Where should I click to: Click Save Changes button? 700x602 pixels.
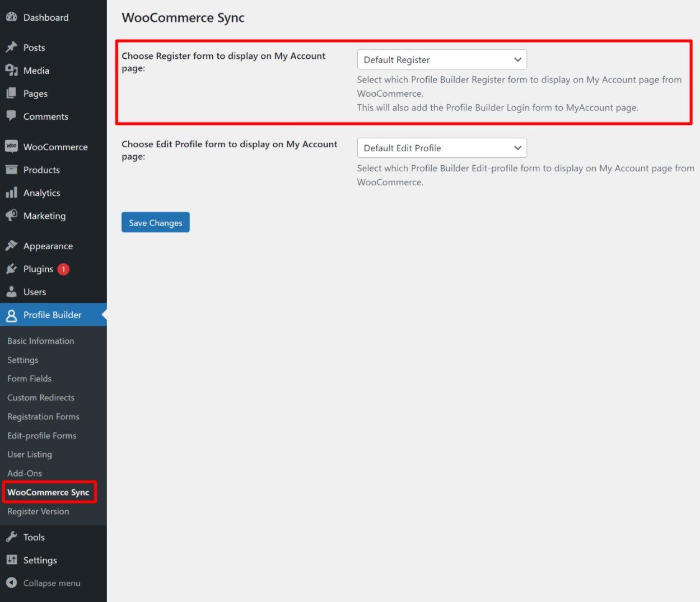(x=156, y=222)
